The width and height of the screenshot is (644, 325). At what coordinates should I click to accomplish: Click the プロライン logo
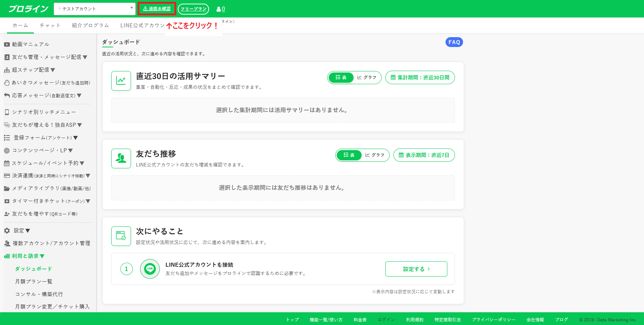click(28, 9)
